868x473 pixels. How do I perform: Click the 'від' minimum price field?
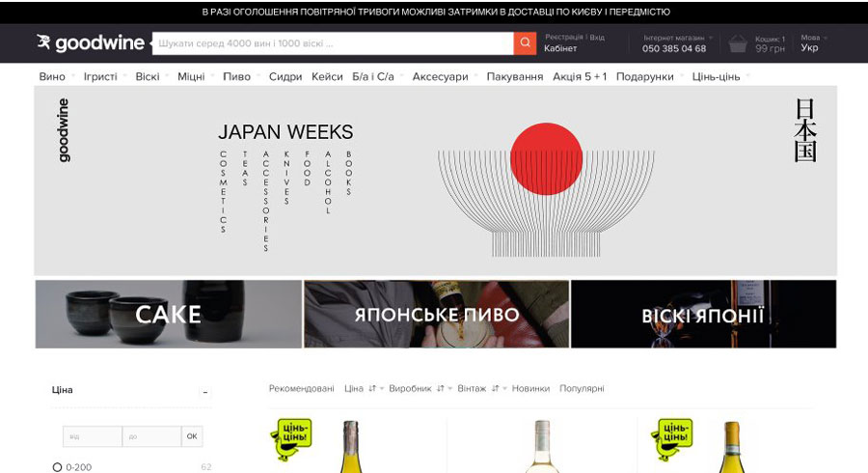[93, 436]
